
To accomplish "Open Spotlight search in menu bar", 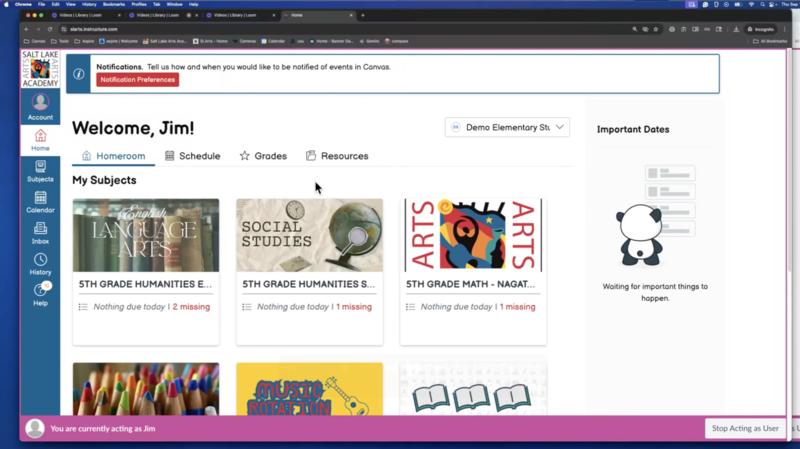I will [x=762, y=4].
